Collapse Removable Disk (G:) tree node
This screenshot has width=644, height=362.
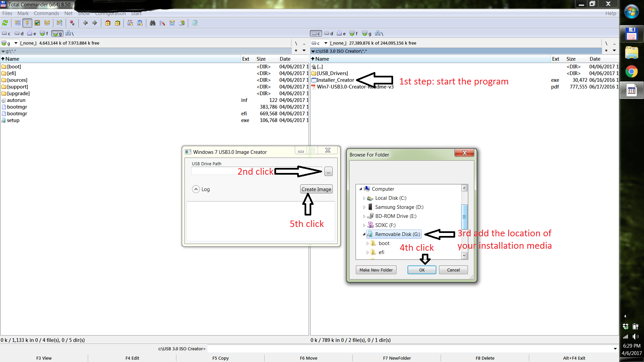(x=364, y=234)
